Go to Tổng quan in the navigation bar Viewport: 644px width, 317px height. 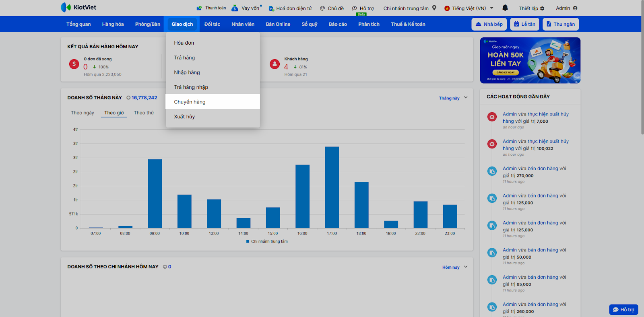click(x=78, y=24)
